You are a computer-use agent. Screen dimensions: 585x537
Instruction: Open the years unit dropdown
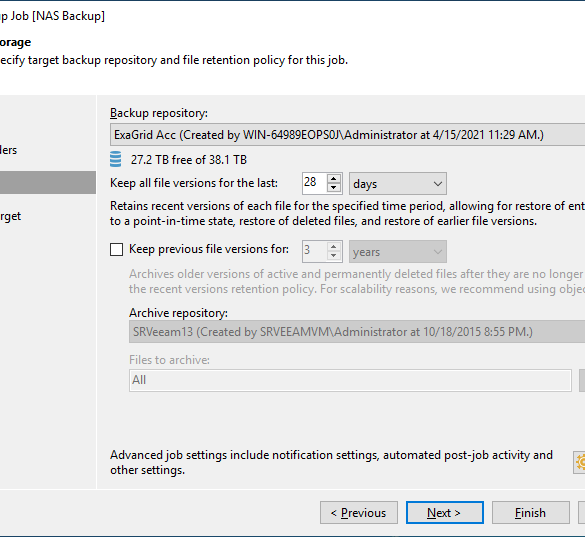tap(398, 252)
